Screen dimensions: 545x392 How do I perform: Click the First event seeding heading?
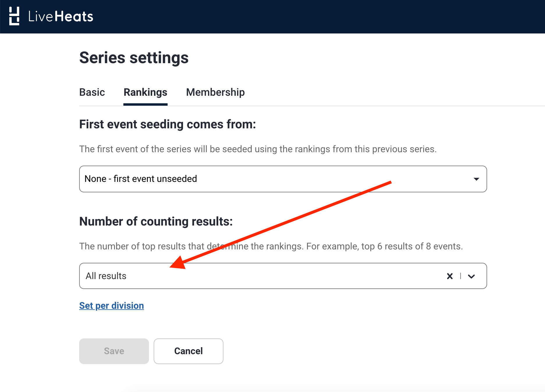click(168, 124)
